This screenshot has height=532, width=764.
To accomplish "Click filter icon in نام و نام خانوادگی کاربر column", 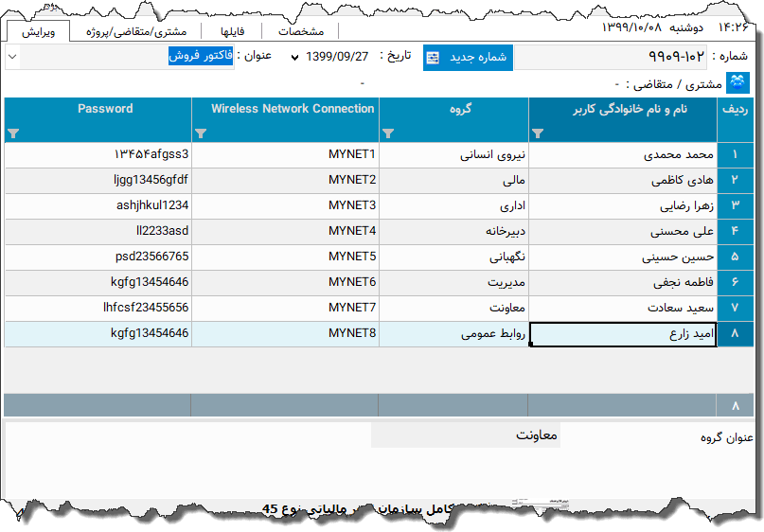I will click(538, 133).
